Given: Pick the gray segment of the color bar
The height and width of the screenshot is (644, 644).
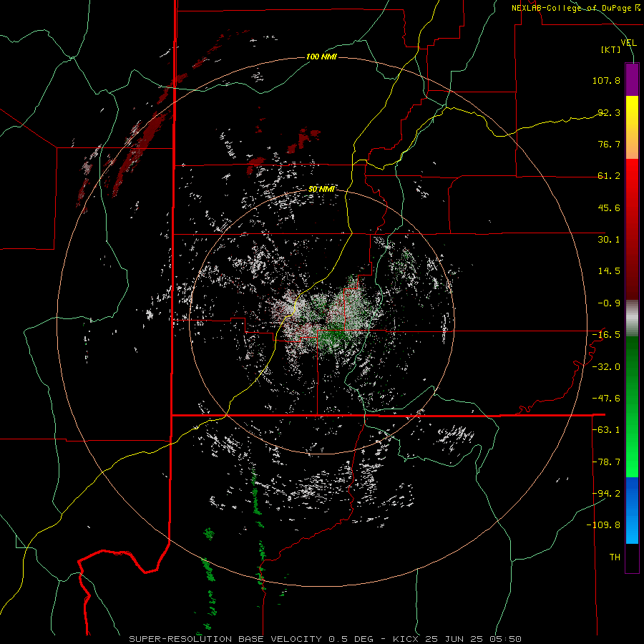Looking at the screenshot, I should [x=632, y=318].
